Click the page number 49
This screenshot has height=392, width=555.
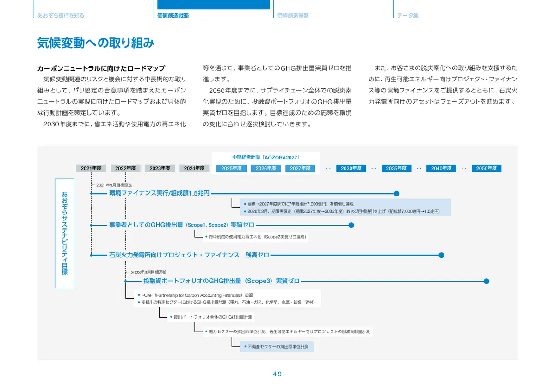point(277,374)
